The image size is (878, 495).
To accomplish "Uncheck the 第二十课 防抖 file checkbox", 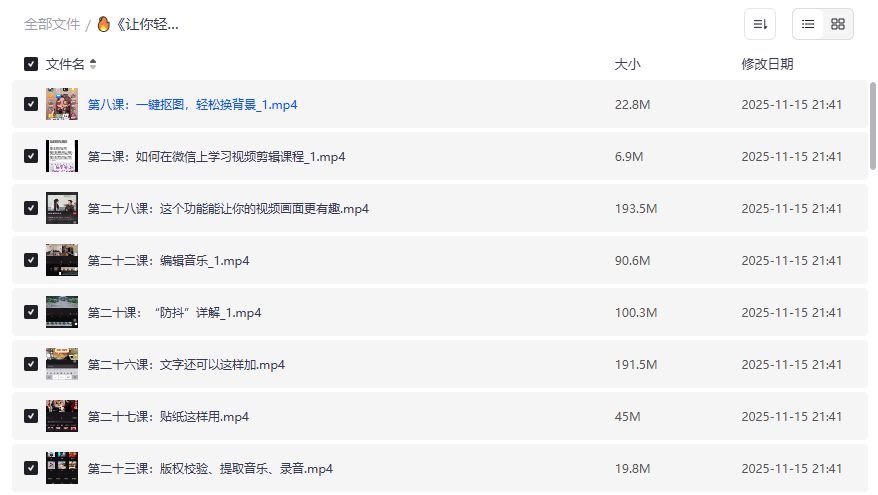I will pos(31,312).
